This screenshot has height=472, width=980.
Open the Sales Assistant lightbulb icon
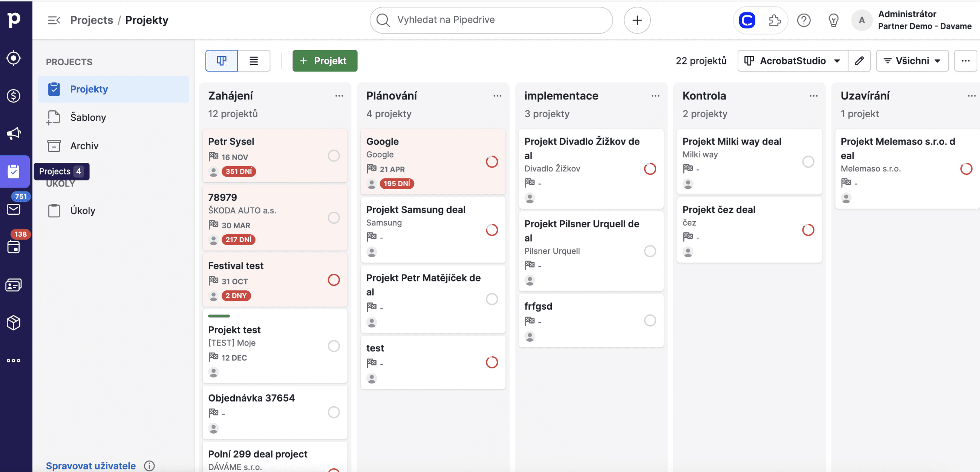833,20
